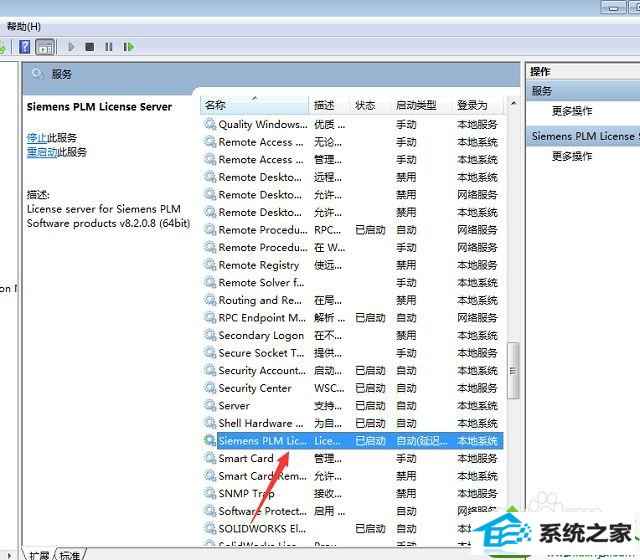The height and width of the screenshot is (560, 640).
Task: Select the Shell Hardware service name
Action: coord(261,423)
